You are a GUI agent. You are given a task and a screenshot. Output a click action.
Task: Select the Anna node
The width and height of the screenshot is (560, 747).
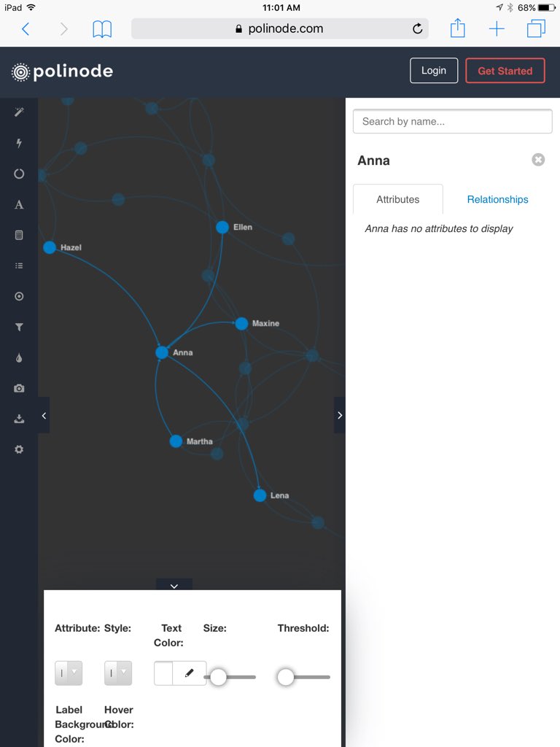pyautogui.click(x=162, y=352)
